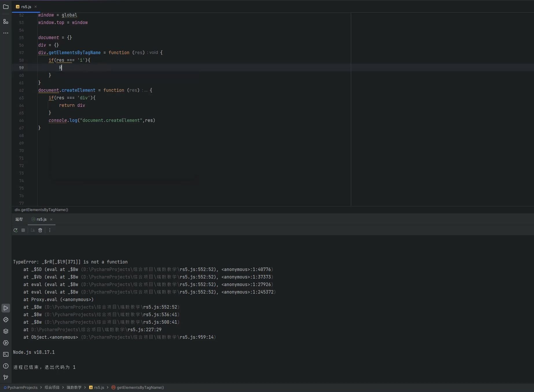Open the Terminal tool window

6,354
